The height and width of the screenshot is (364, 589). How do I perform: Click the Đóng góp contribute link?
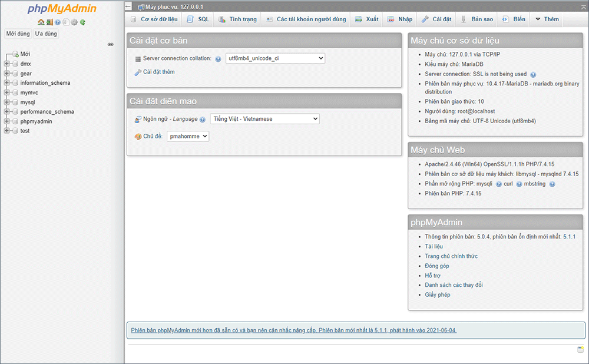[437, 266]
